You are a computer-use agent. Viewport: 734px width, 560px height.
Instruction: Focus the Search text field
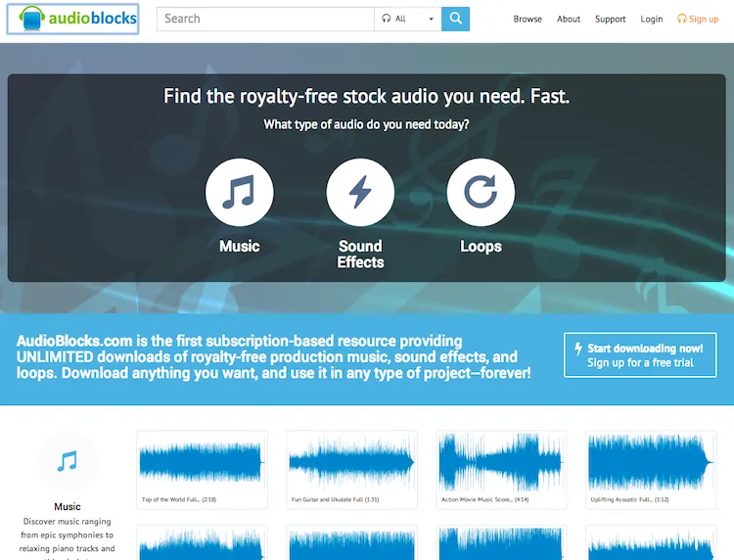pos(265,20)
